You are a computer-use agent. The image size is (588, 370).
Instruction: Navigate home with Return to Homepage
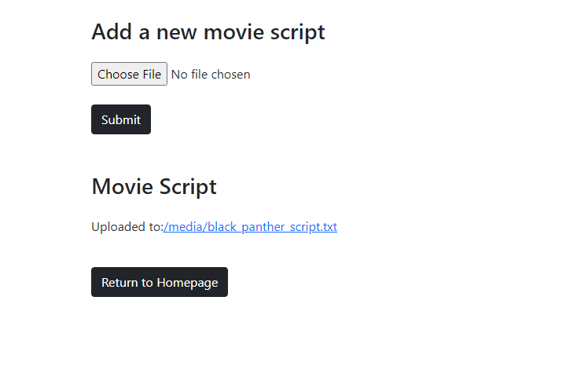tap(160, 282)
